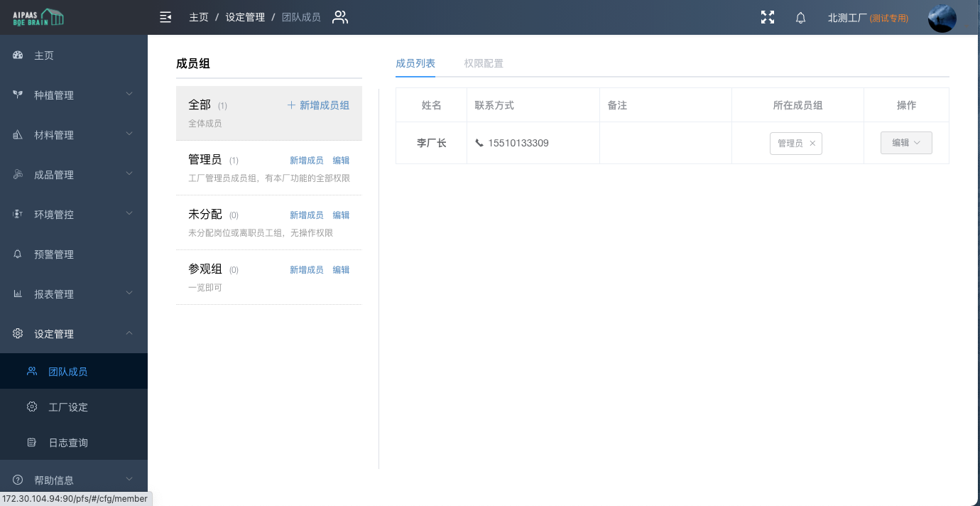Select 团队成员 submenu item

[74, 371]
